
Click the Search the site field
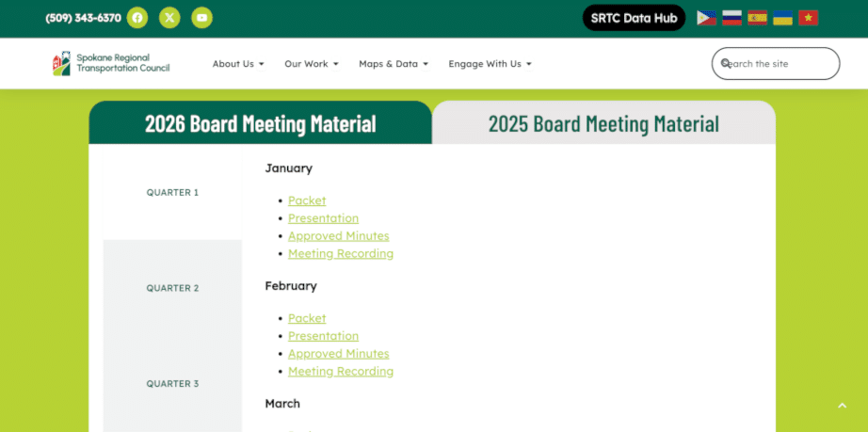780,64
